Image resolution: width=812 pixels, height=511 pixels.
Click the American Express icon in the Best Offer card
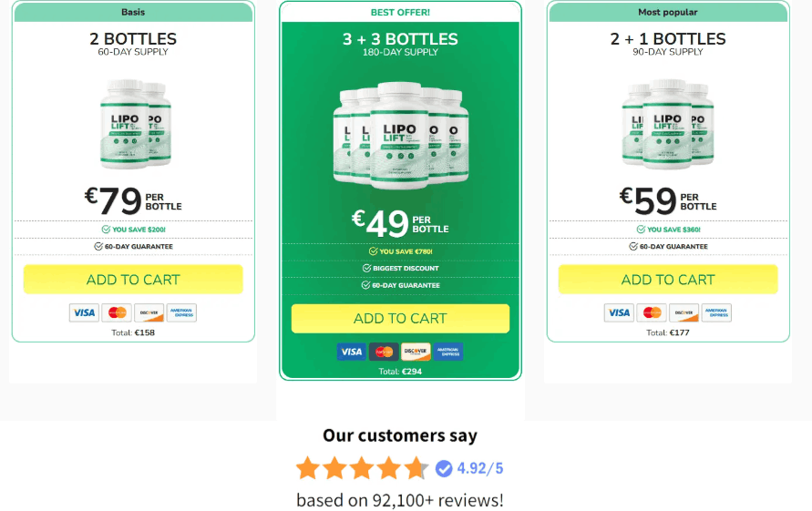point(448,352)
